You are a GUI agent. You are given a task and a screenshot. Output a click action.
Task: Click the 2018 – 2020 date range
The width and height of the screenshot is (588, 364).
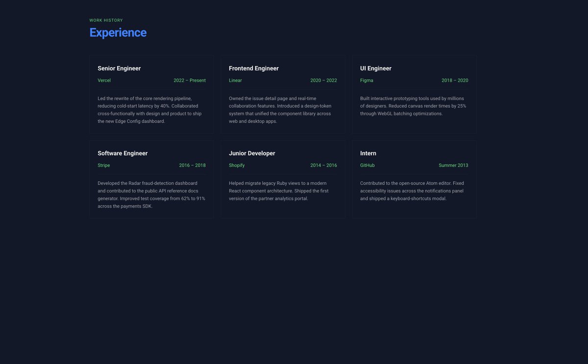[x=455, y=80]
